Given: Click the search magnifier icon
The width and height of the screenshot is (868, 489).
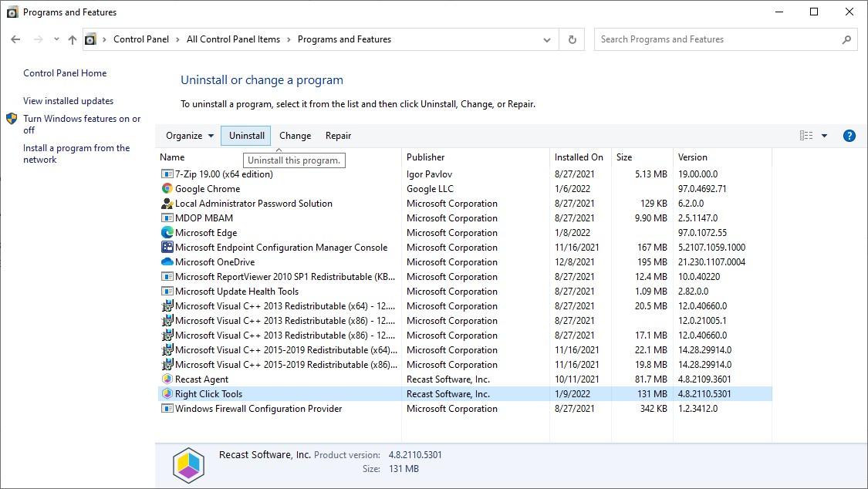Looking at the screenshot, I should (846, 39).
